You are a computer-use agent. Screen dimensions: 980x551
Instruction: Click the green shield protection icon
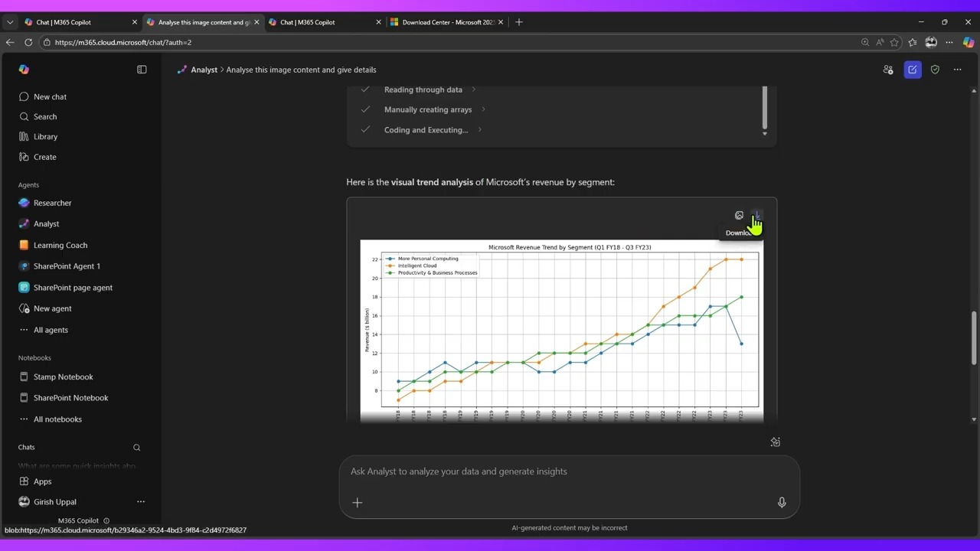pyautogui.click(x=935, y=70)
